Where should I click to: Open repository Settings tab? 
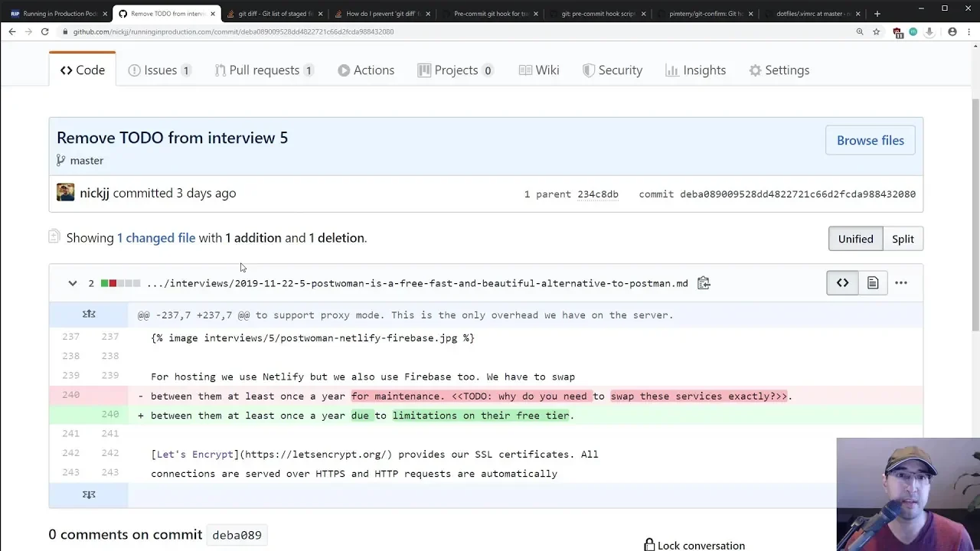(x=779, y=70)
